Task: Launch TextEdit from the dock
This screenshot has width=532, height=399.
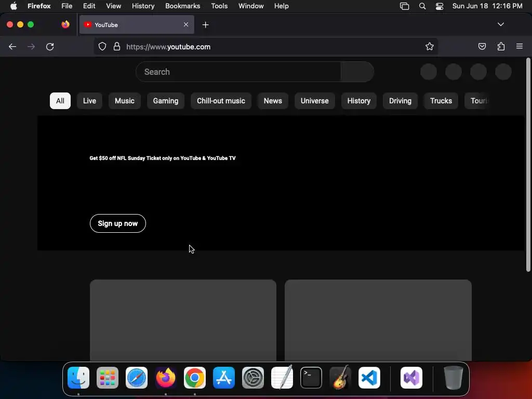Action: point(282,378)
